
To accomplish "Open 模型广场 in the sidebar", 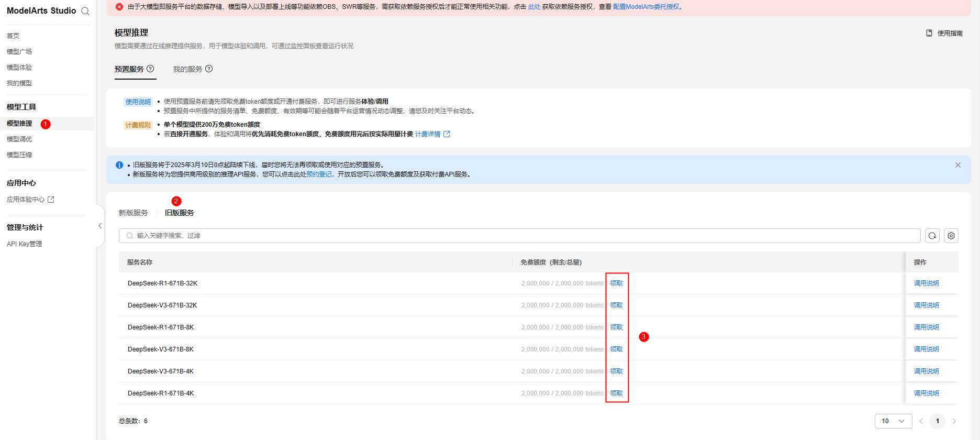I will coord(19,51).
